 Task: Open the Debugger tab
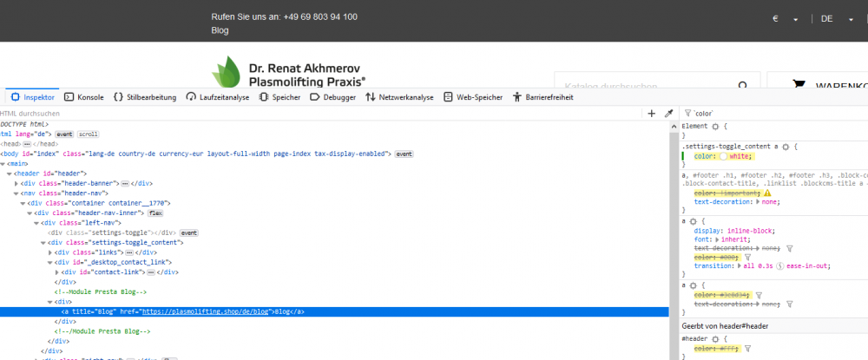point(333,97)
